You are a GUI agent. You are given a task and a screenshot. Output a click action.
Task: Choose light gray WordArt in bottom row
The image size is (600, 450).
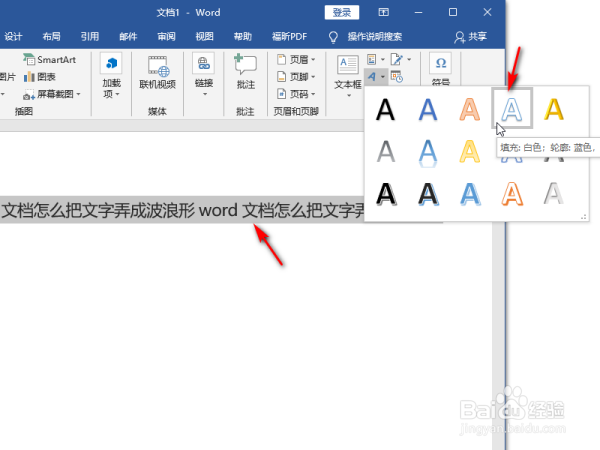point(554,194)
